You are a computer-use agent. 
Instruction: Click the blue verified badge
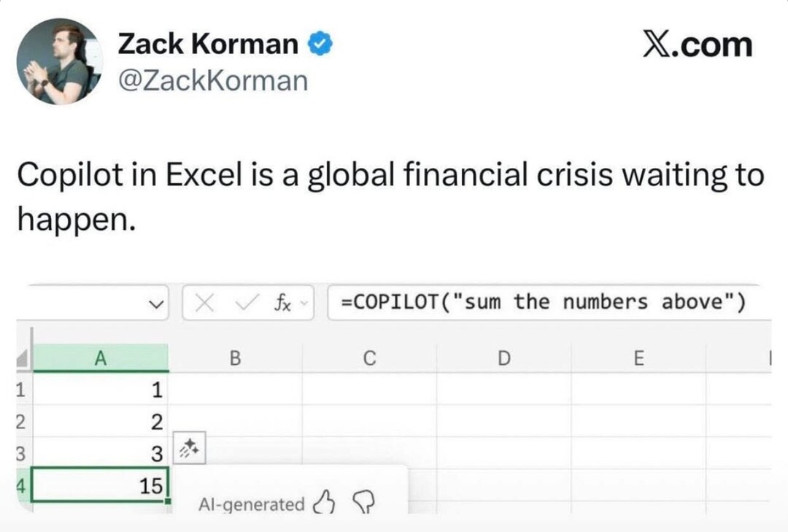pyautogui.click(x=320, y=45)
